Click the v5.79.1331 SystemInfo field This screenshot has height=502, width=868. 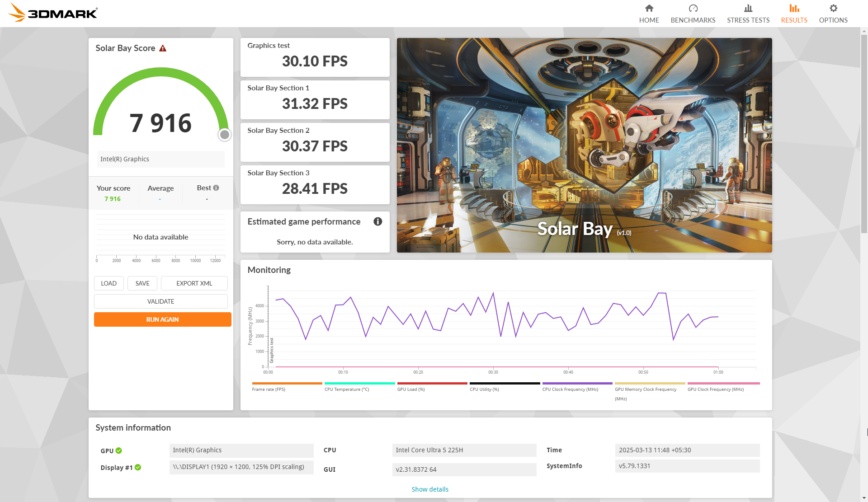coord(687,466)
